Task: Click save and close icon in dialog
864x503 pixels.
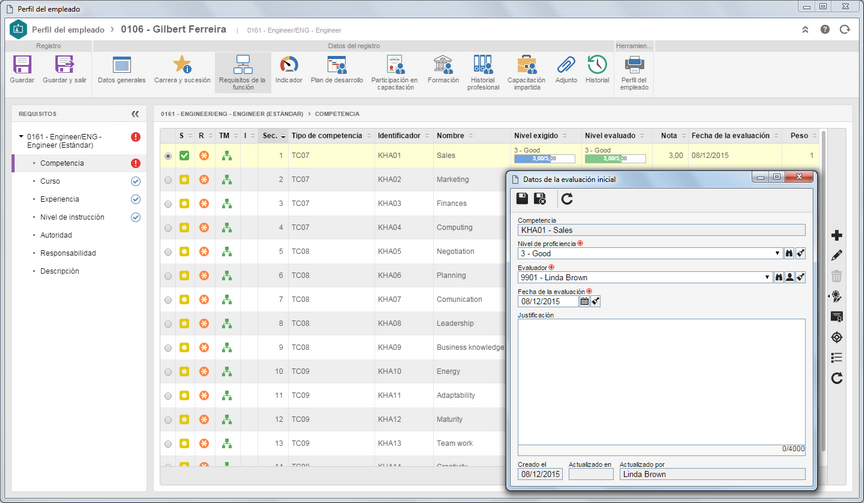Action: tap(540, 198)
